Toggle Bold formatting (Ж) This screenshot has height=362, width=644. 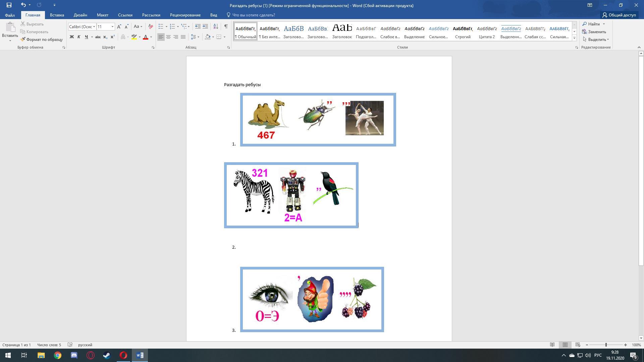pos(71,37)
